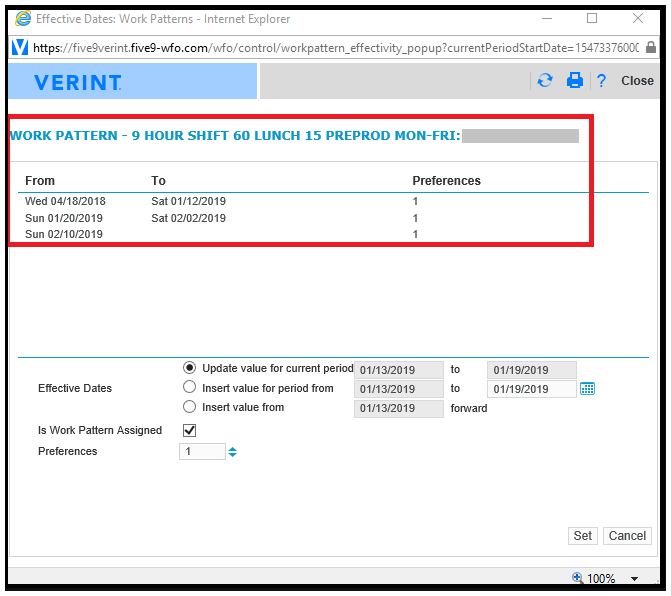Click the forward label text

click(469, 408)
